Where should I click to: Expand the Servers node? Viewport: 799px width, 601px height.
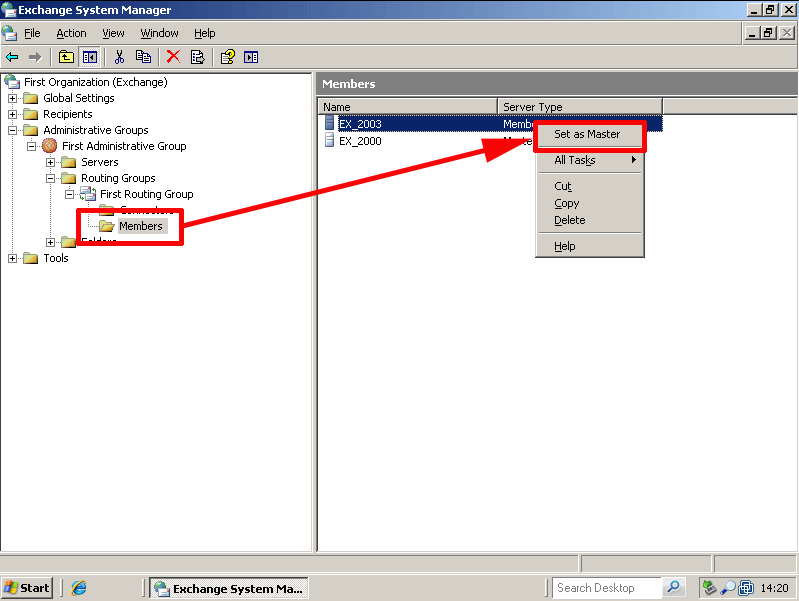click(50, 162)
